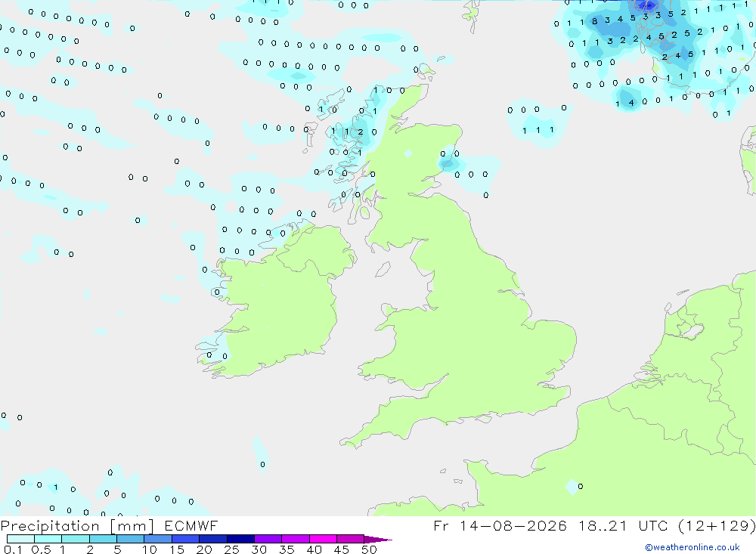Click the '15' legend label

coord(176,549)
